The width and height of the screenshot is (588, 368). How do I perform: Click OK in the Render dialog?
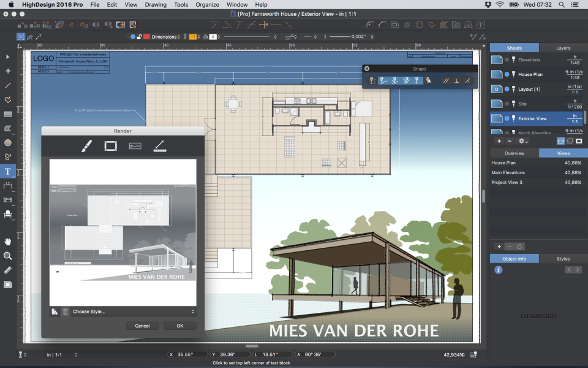pyautogui.click(x=180, y=326)
